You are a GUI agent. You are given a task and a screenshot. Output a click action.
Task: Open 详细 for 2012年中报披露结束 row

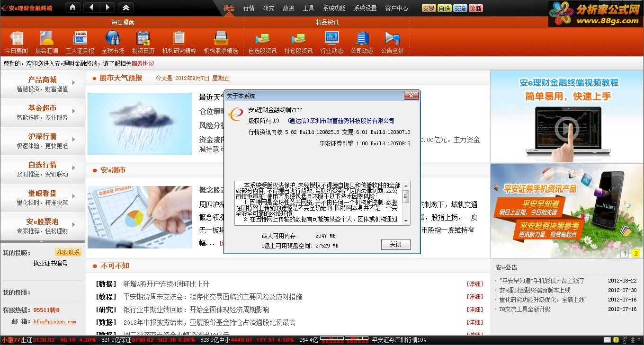tap(475, 322)
